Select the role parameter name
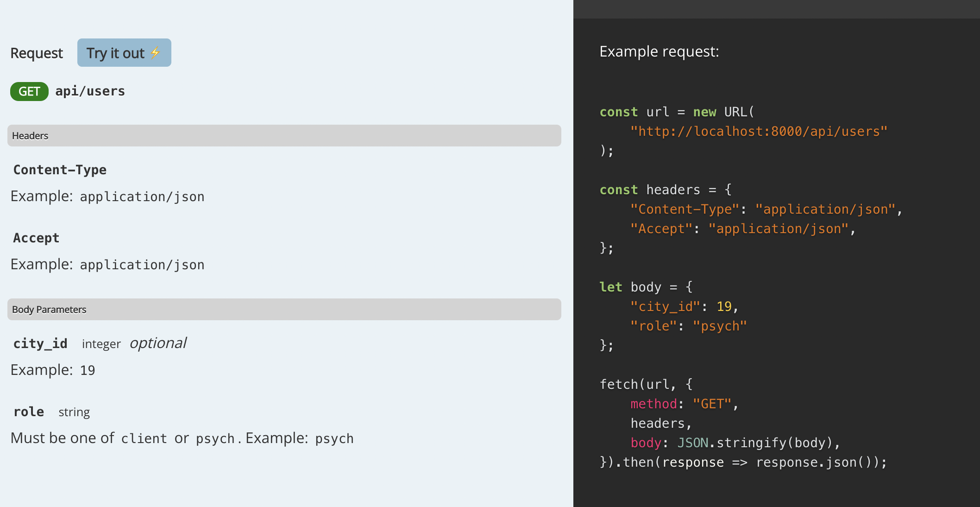 pyautogui.click(x=28, y=411)
